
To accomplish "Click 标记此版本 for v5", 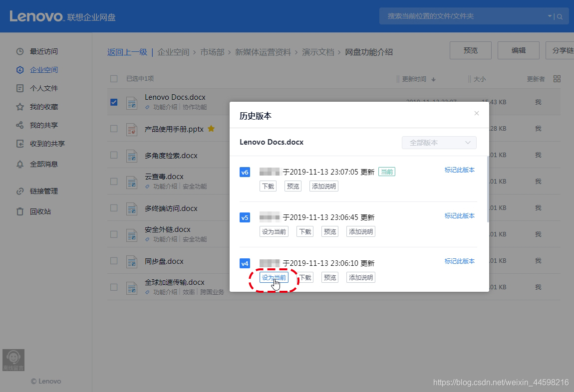I will [459, 216].
